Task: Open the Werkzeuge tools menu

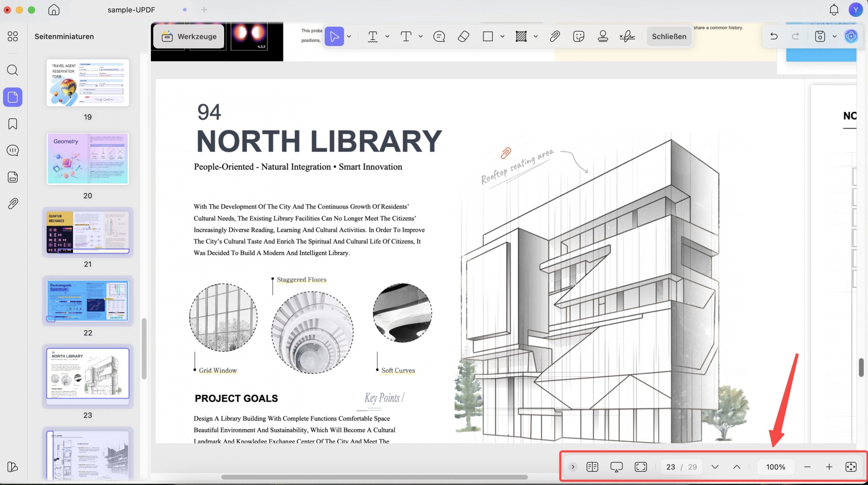Action: pyautogui.click(x=189, y=36)
